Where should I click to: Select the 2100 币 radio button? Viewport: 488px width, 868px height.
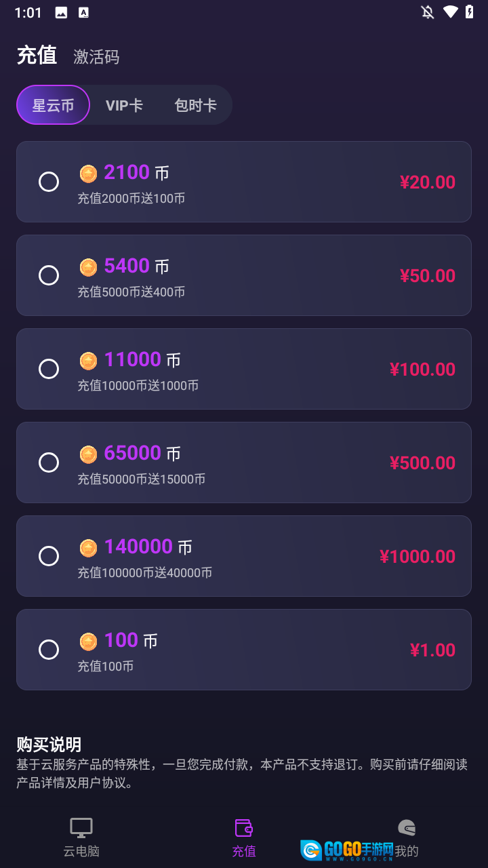[49, 182]
